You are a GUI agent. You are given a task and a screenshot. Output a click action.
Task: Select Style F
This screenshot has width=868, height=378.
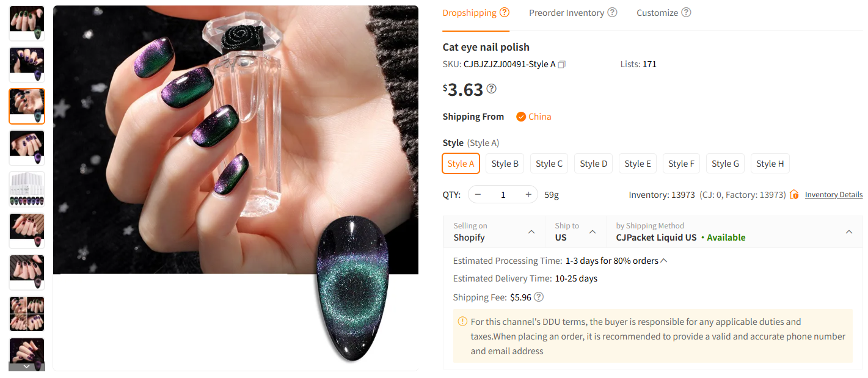pyautogui.click(x=681, y=163)
